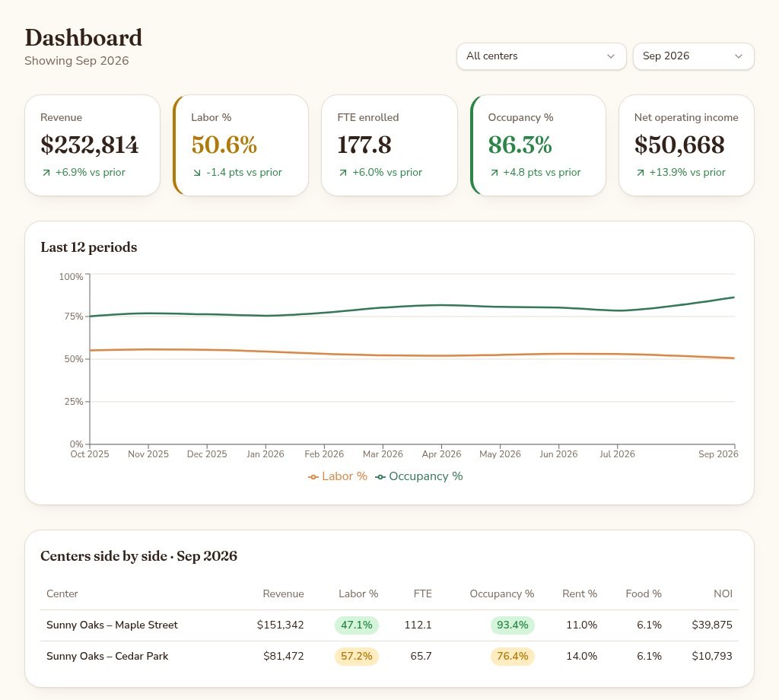Select the FTE enrolled value 177.8
Image resolution: width=779 pixels, height=700 pixels.
364,145
